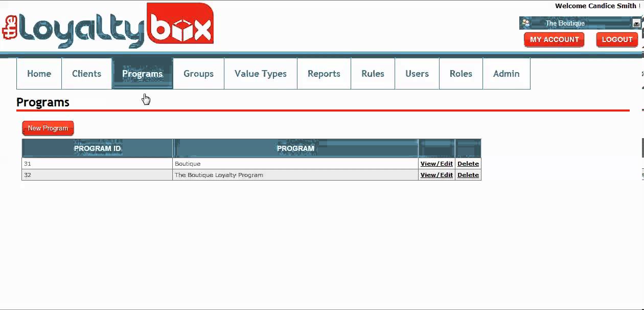
Task: Open the Rules tab
Action: (x=373, y=74)
